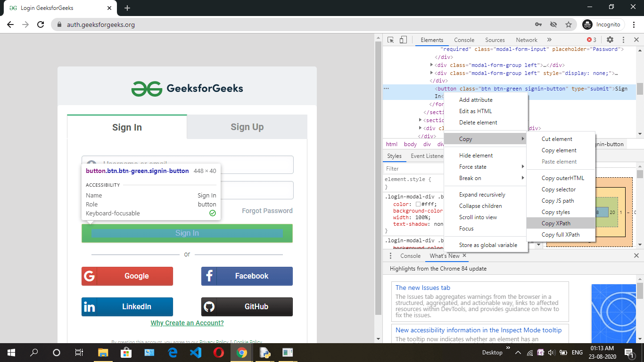Choose Delete element from the context menu
Image resolution: width=644 pixels, height=362 pixels.
pyautogui.click(x=485, y=123)
